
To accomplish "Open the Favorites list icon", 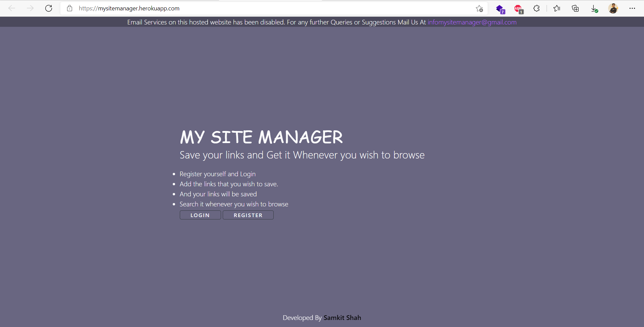I will tap(557, 8).
